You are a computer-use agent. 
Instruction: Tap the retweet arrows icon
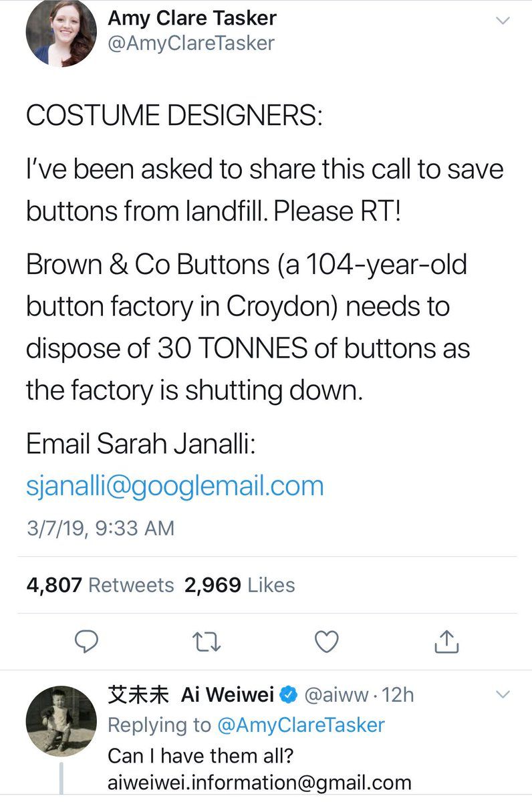207,642
